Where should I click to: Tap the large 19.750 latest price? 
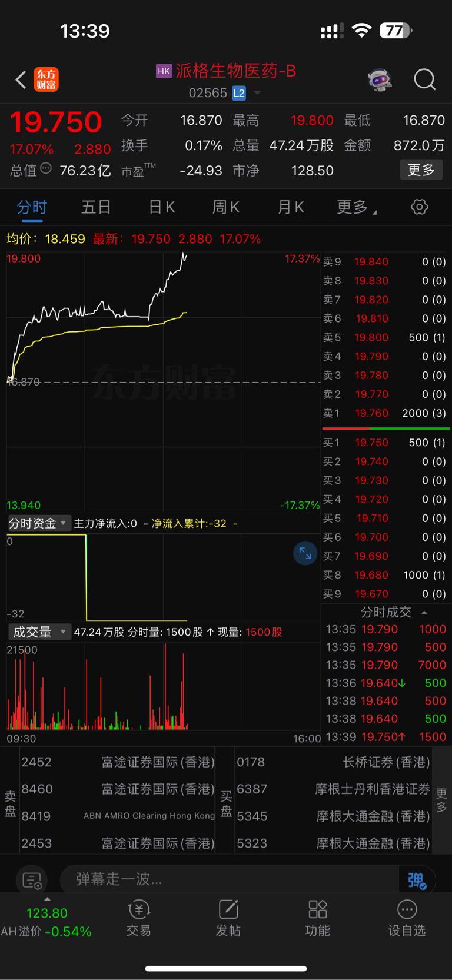[56, 122]
